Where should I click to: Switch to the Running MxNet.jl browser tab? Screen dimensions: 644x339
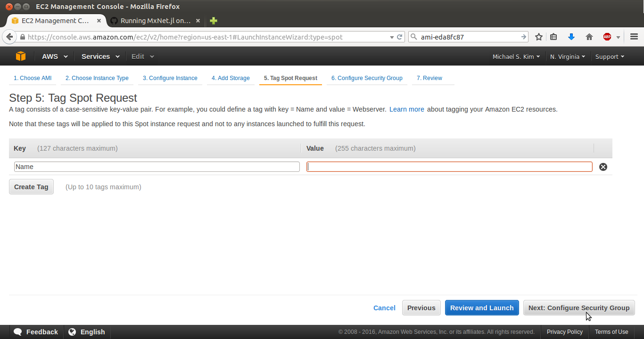click(x=156, y=21)
